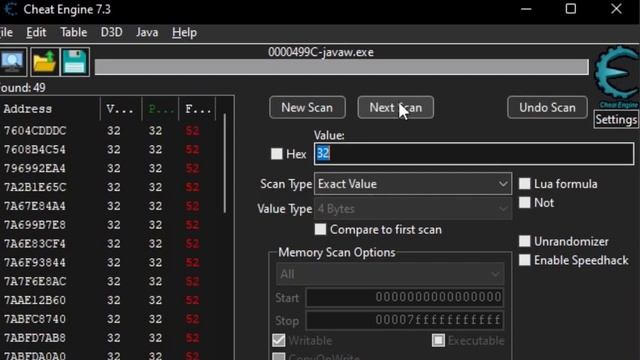Click the Value input field
The width and height of the screenshot is (640, 360).
[474, 154]
